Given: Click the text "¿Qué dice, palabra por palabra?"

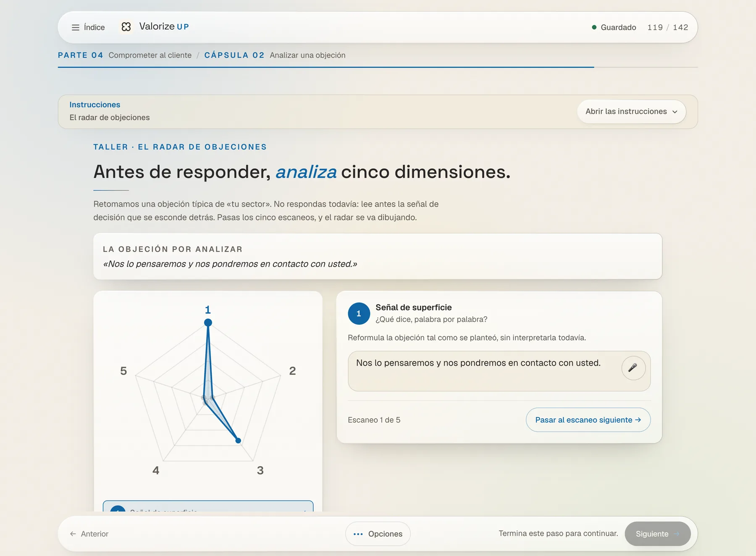Looking at the screenshot, I should (x=431, y=319).
